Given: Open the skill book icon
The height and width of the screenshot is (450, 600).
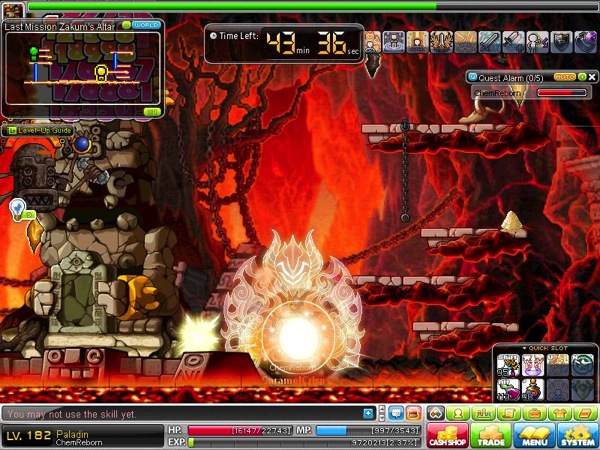Looking at the screenshot, I should point(585,413).
